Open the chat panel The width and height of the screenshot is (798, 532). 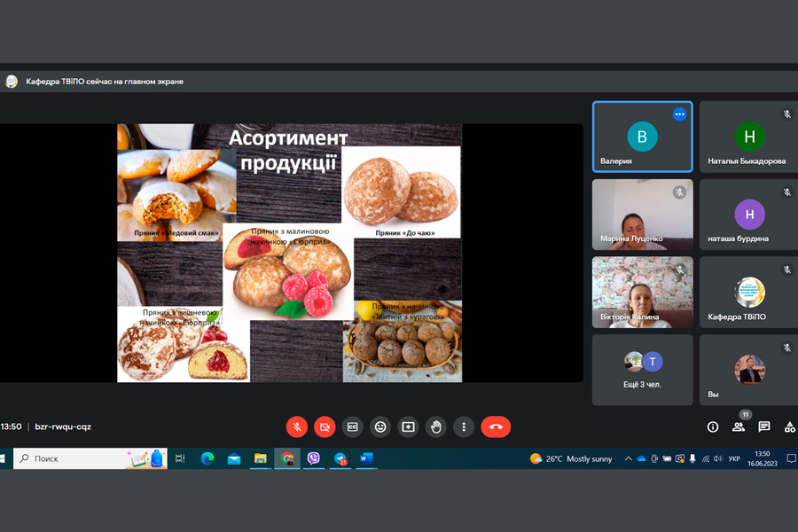763,426
